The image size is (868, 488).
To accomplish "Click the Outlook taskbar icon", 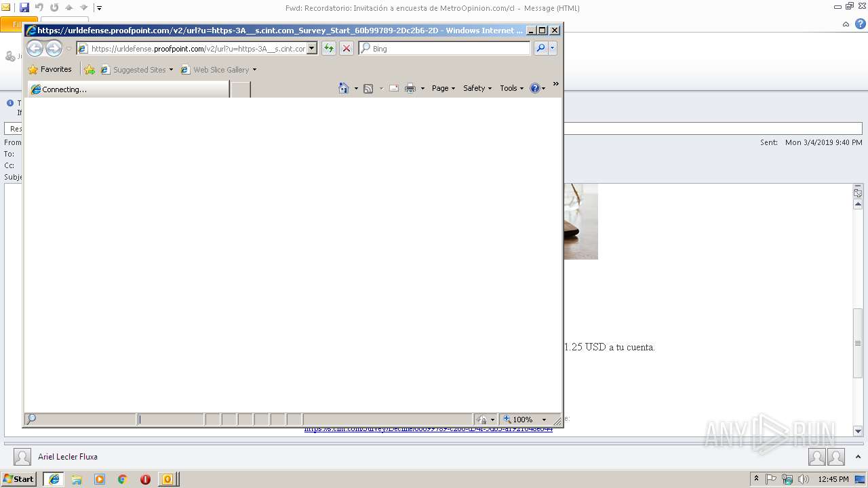I will (167, 479).
